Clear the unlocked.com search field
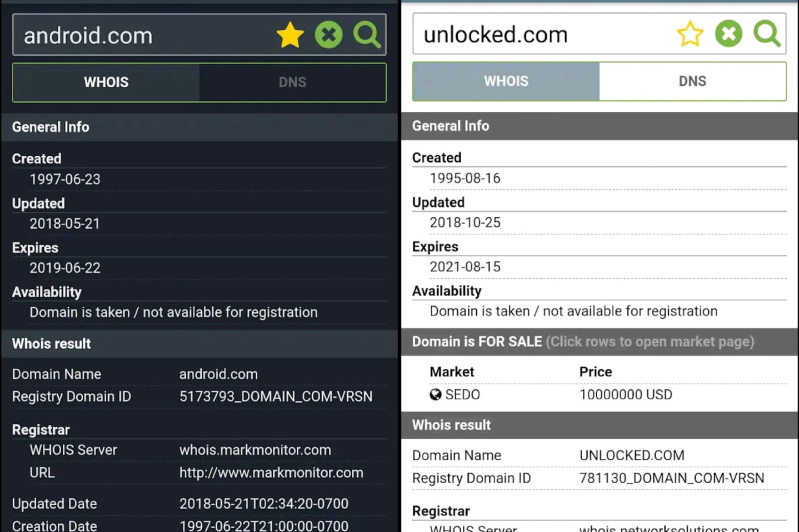 point(728,34)
